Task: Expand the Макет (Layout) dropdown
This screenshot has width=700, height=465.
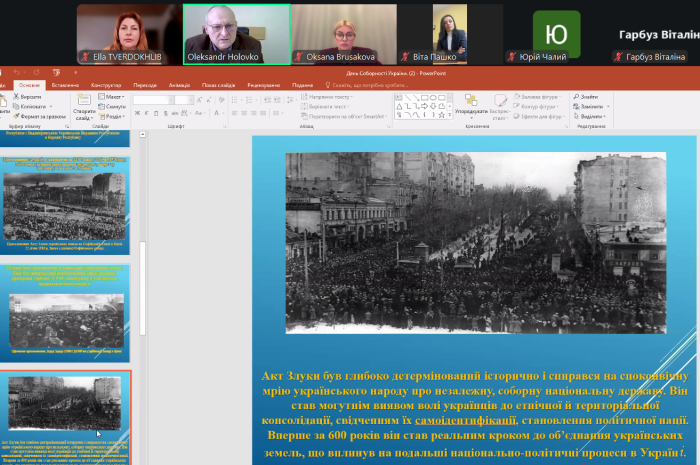Action: coord(112,97)
